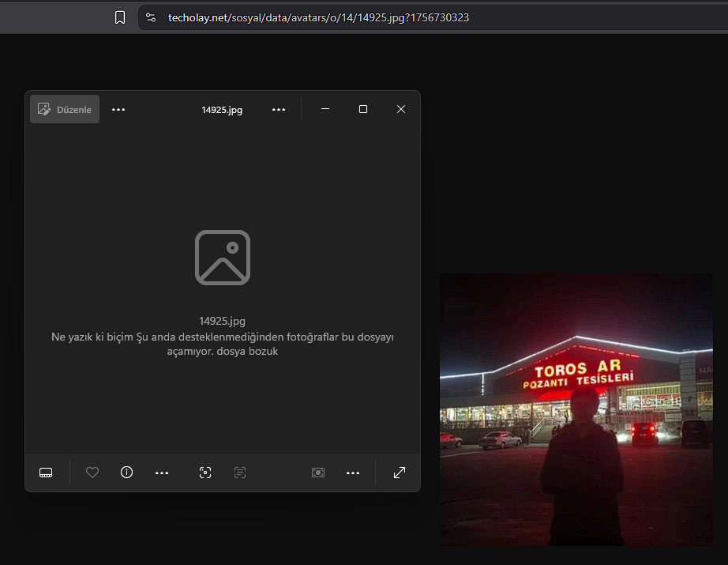
Task: Click the broken image placeholder icon
Action: [x=223, y=258]
